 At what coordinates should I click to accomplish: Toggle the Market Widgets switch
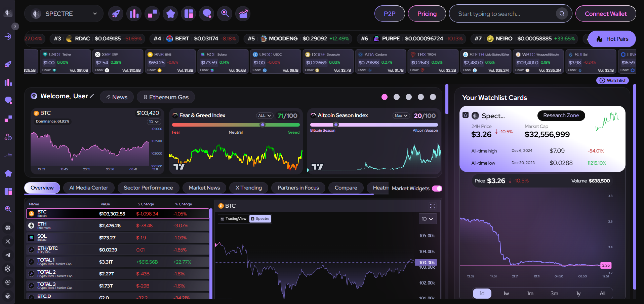click(x=437, y=189)
